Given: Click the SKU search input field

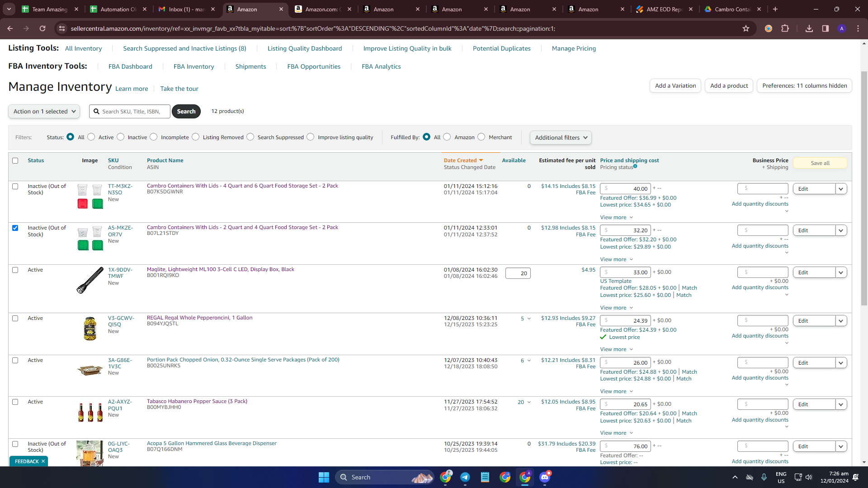Looking at the screenshot, I should (130, 112).
